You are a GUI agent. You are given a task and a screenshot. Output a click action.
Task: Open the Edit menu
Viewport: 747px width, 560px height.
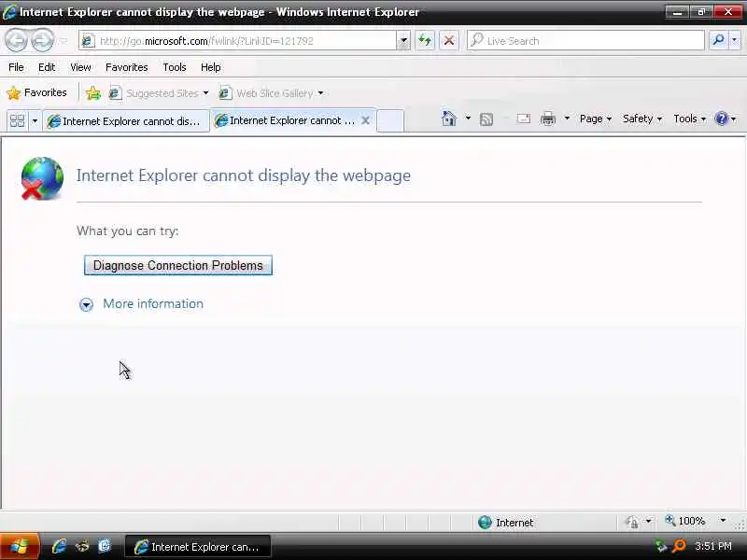tap(47, 67)
